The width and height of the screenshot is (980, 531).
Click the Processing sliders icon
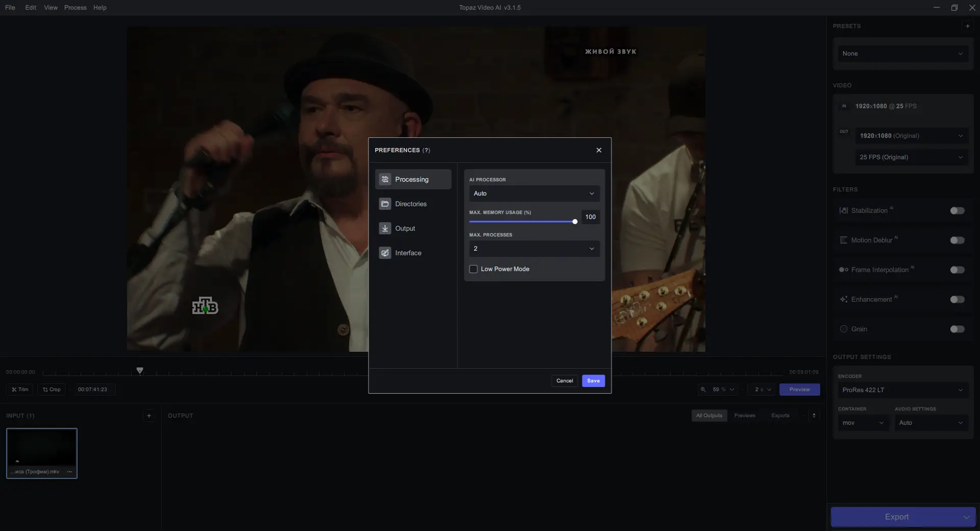(385, 179)
